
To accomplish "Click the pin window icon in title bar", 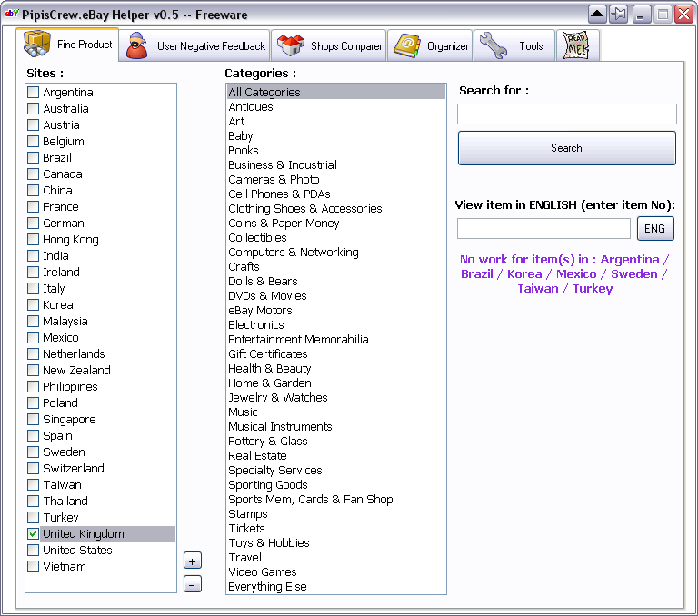I will (619, 15).
